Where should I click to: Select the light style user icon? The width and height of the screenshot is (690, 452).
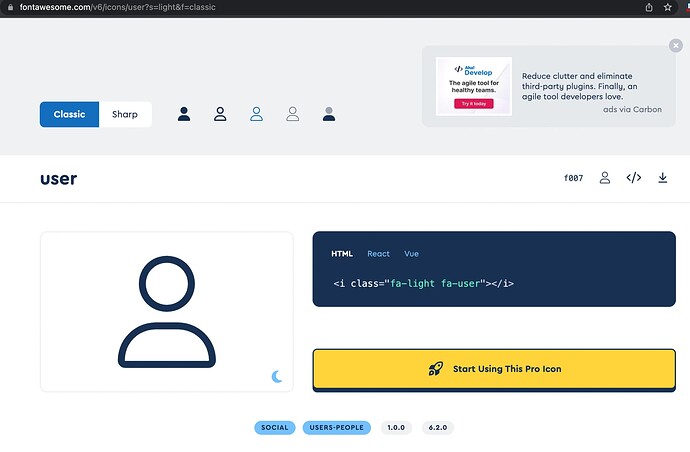[x=256, y=114]
